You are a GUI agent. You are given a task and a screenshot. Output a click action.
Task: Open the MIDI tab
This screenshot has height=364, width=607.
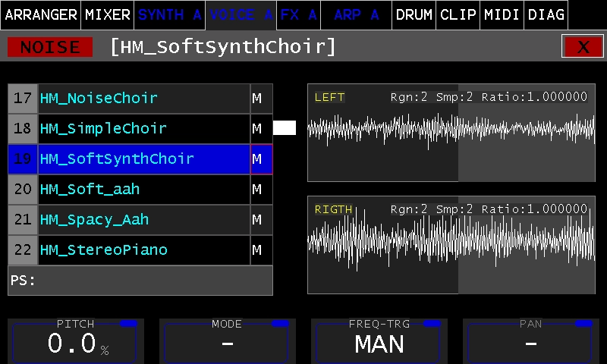click(x=502, y=15)
